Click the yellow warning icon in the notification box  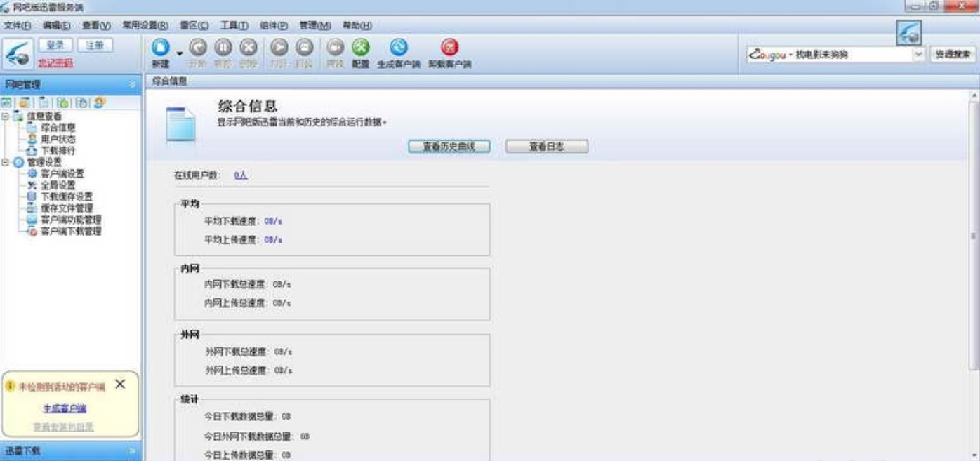[x=10, y=387]
